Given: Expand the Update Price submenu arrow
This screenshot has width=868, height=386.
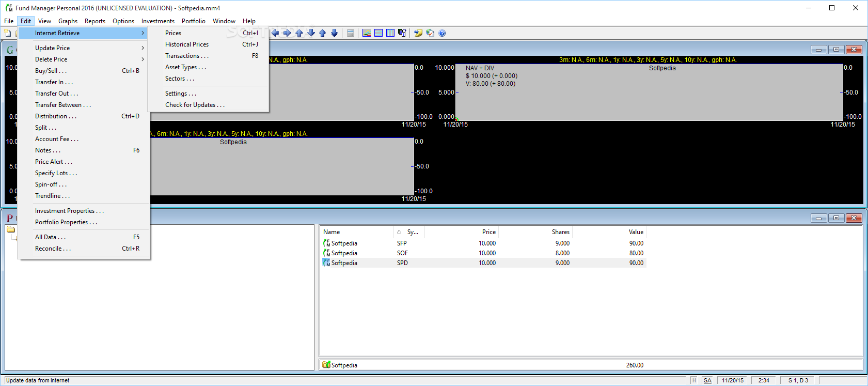Looking at the screenshot, I should 143,48.
